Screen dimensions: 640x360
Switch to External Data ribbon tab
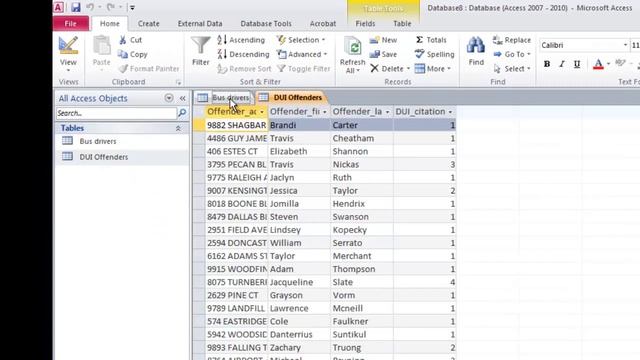pos(200,24)
